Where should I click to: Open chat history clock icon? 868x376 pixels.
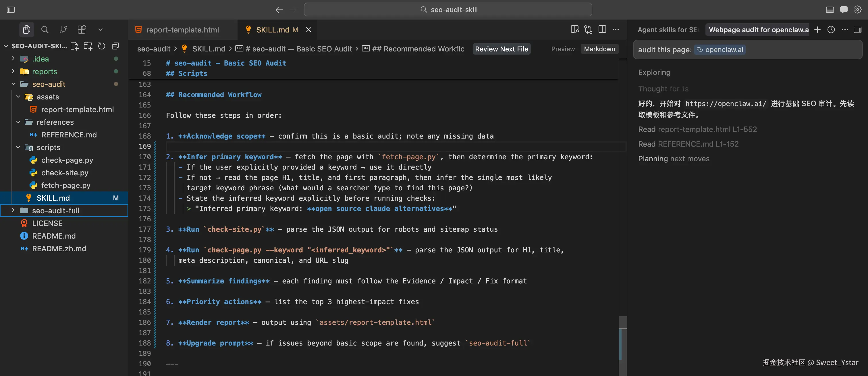pyautogui.click(x=831, y=30)
